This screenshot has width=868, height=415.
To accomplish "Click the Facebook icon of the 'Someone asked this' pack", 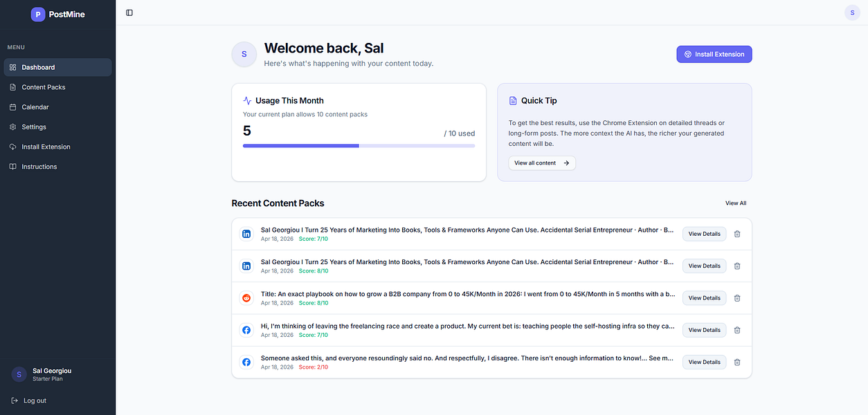I will 246,362.
